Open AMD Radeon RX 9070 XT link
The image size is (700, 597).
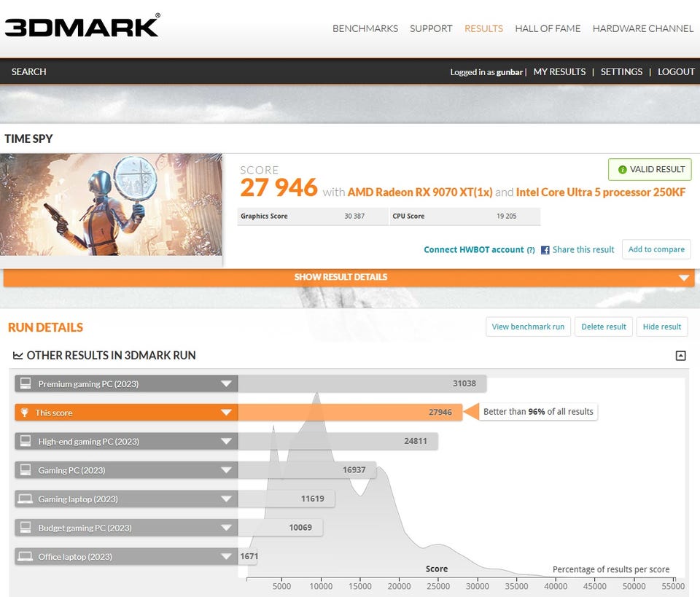[x=420, y=192]
